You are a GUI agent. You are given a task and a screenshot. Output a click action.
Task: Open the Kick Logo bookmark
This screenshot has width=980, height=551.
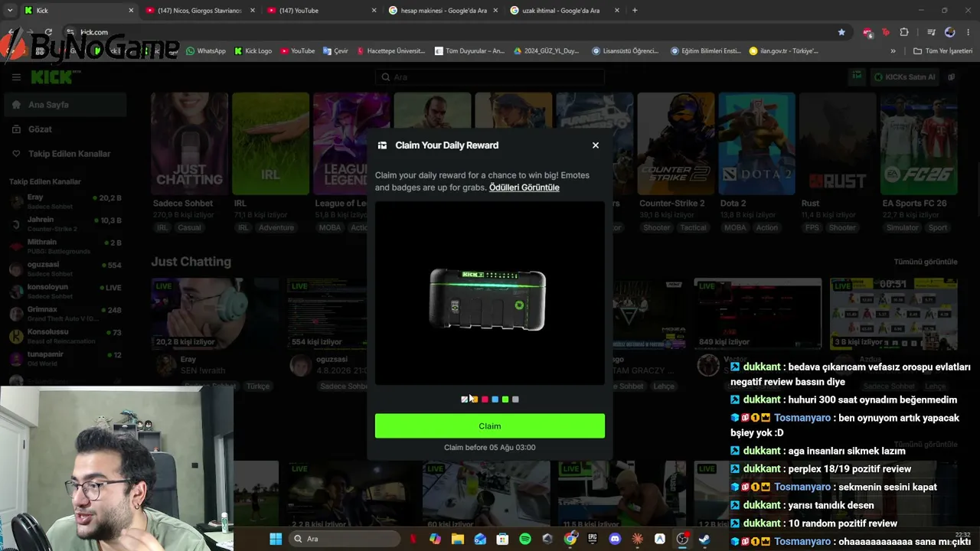click(253, 51)
